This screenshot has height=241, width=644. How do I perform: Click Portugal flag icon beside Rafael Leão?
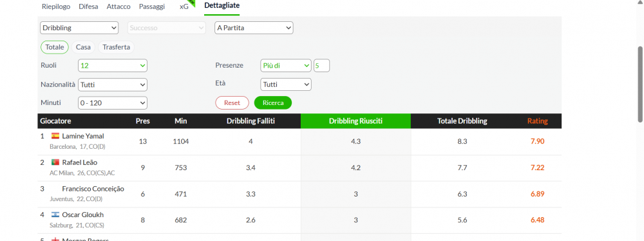[55, 162]
